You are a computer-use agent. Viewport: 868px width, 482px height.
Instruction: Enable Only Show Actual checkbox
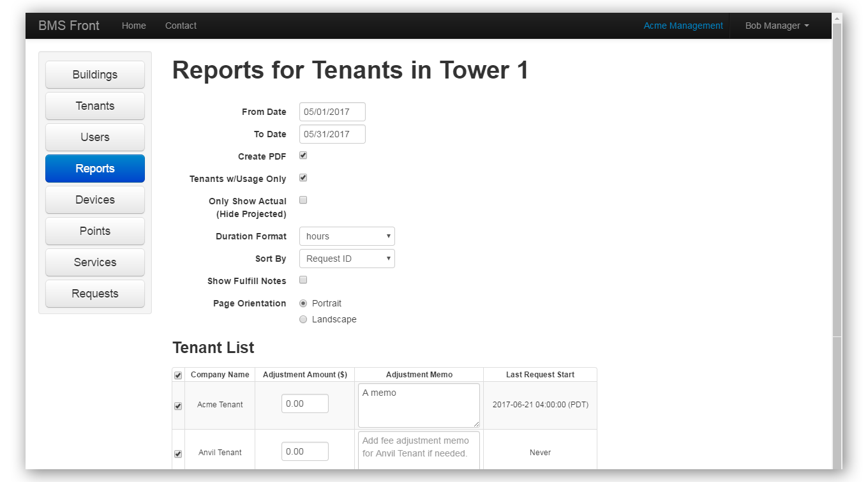click(x=303, y=200)
